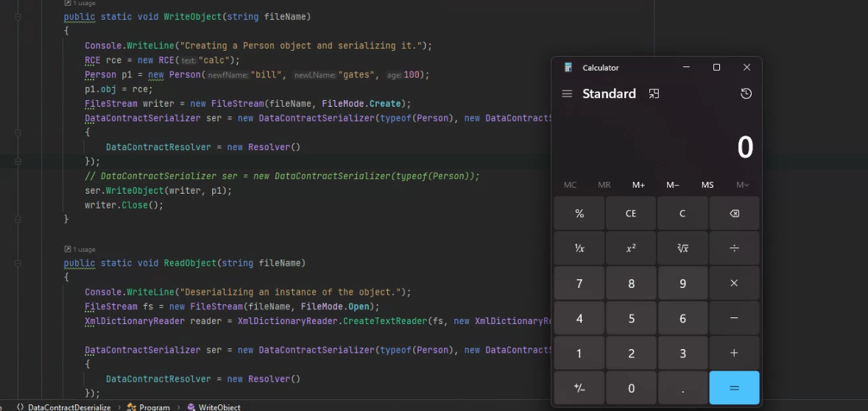868x411 pixels.
Task: Click digit 3 on Calculator
Action: [x=682, y=353]
